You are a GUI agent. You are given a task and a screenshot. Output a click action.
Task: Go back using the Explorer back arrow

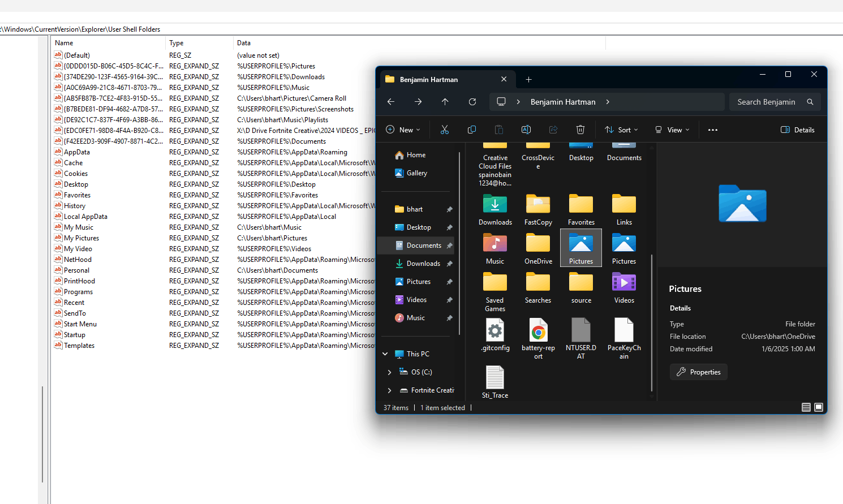(x=391, y=102)
